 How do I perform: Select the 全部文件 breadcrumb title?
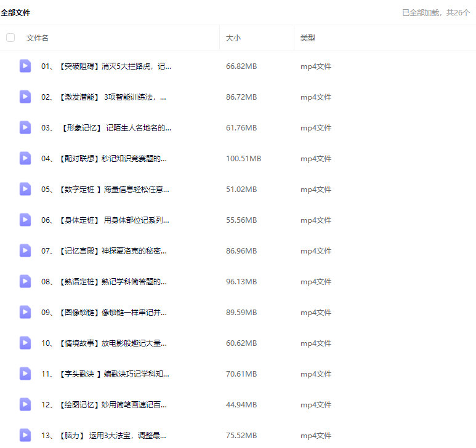(15, 12)
